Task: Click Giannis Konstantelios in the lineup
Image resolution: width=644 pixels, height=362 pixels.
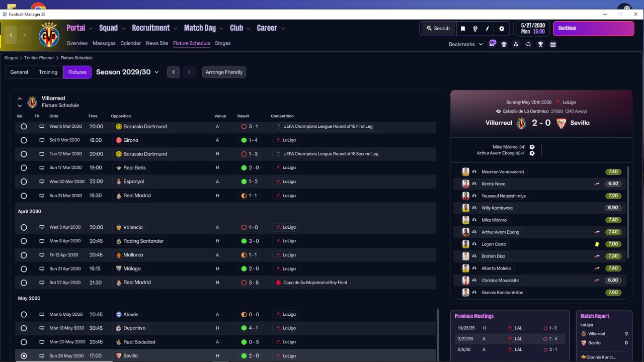Action: tap(502, 293)
